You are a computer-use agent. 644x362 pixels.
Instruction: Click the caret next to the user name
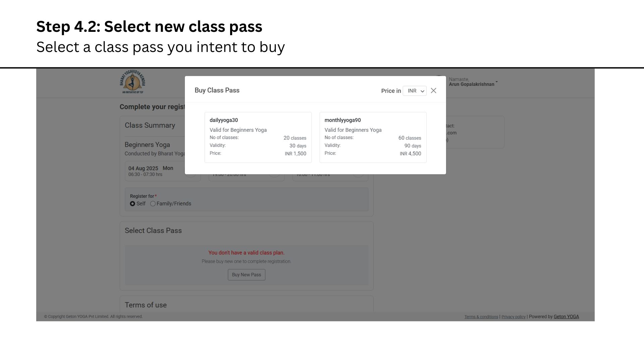pos(497,82)
